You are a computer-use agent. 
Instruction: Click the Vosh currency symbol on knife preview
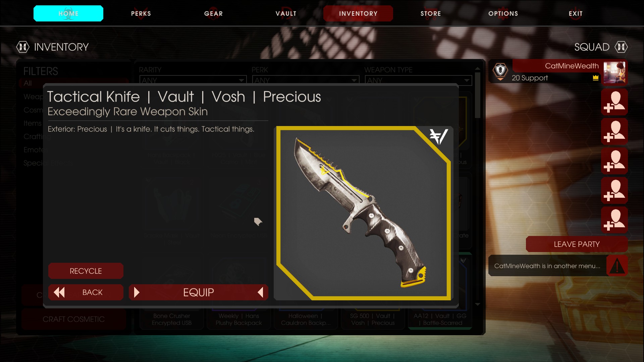pos(438,137)
